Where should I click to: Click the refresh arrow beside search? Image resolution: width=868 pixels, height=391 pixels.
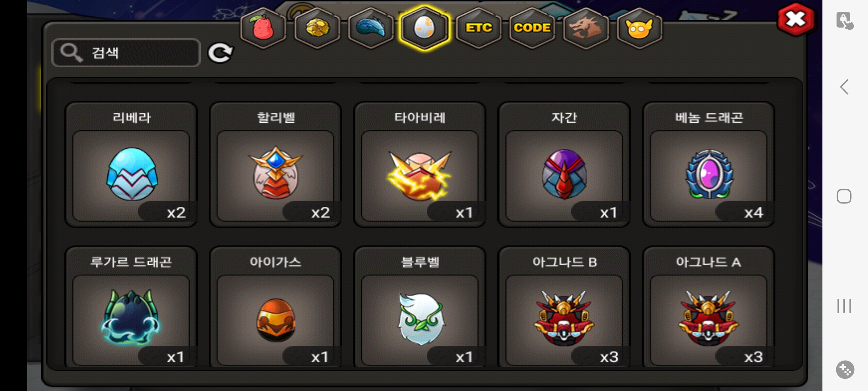[x=220, y=53]
